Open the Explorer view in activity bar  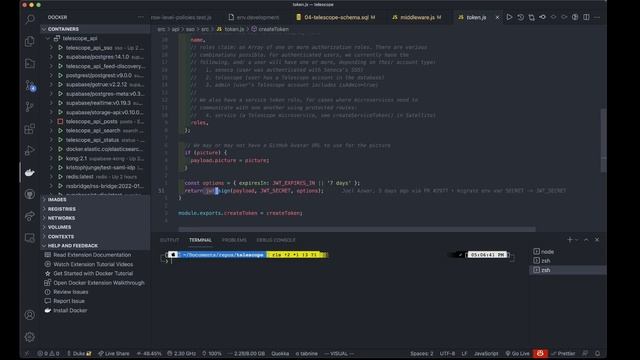coord(30,41)
